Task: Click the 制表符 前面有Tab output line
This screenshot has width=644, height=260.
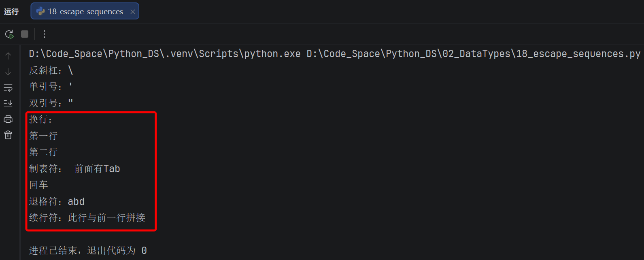Action: pos(74,168)
